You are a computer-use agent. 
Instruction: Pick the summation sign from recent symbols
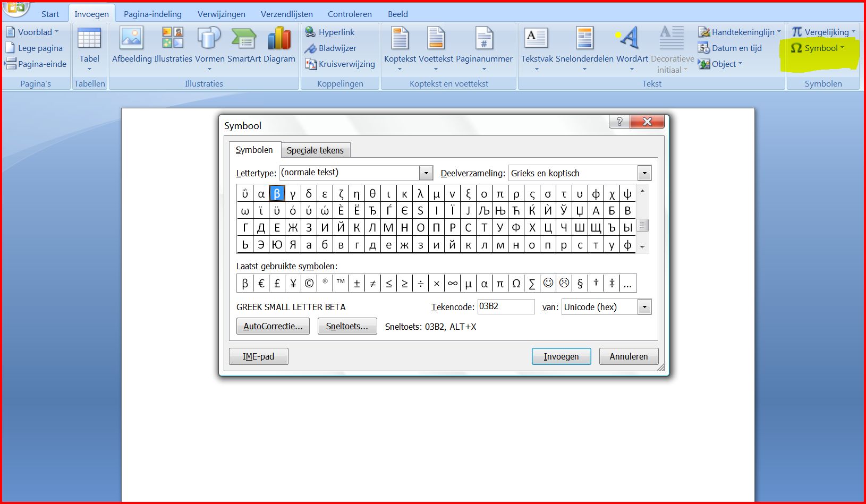point(532,284)
